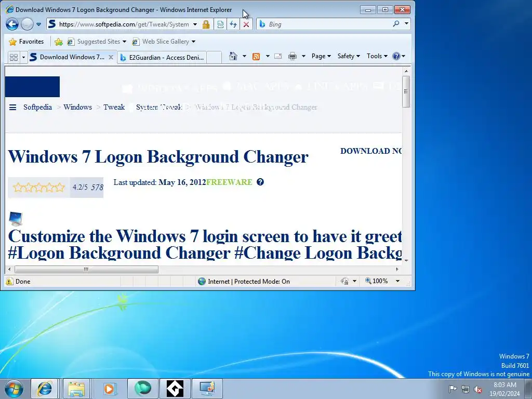532x399 pixels.
Task: Click the DOWNLOAD NOW link
Action: (371, 151)
